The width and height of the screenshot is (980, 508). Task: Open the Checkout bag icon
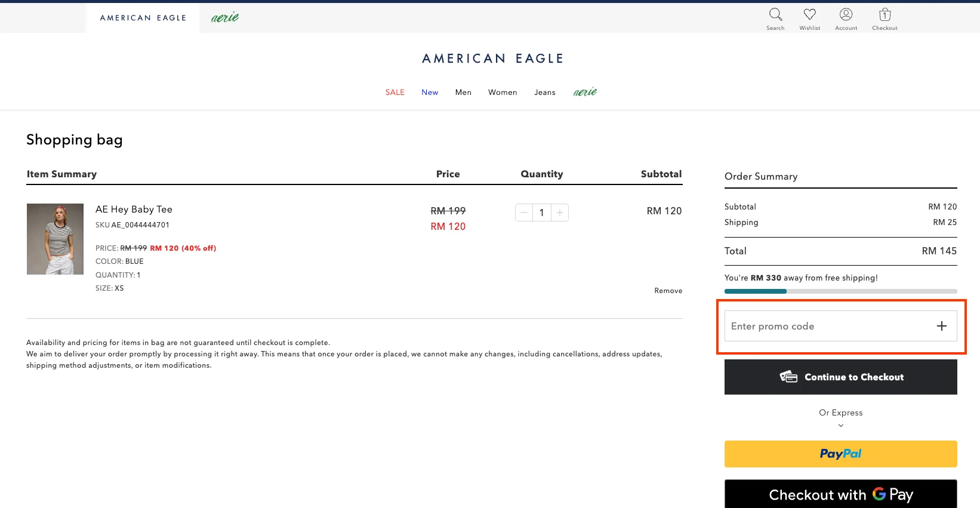click(885, 14)
